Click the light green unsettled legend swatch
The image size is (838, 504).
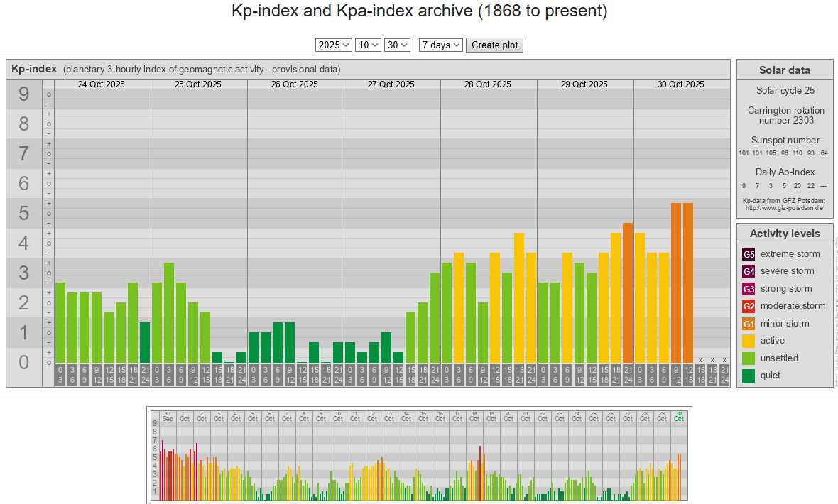749,358
